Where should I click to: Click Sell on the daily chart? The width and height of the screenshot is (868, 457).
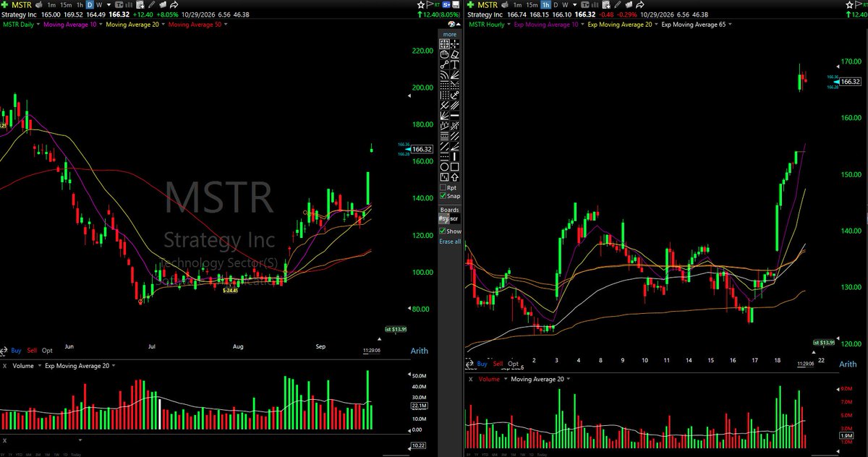pos(32,351)
